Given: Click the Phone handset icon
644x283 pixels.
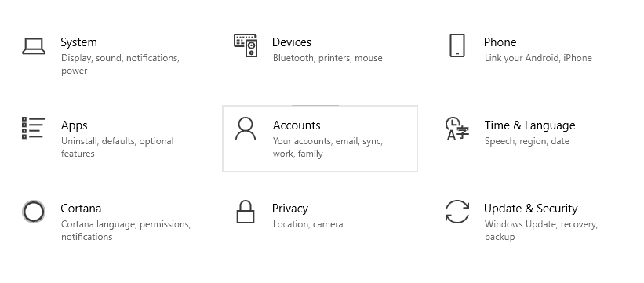Looking at the screenshot, I should tap(457, 45).
